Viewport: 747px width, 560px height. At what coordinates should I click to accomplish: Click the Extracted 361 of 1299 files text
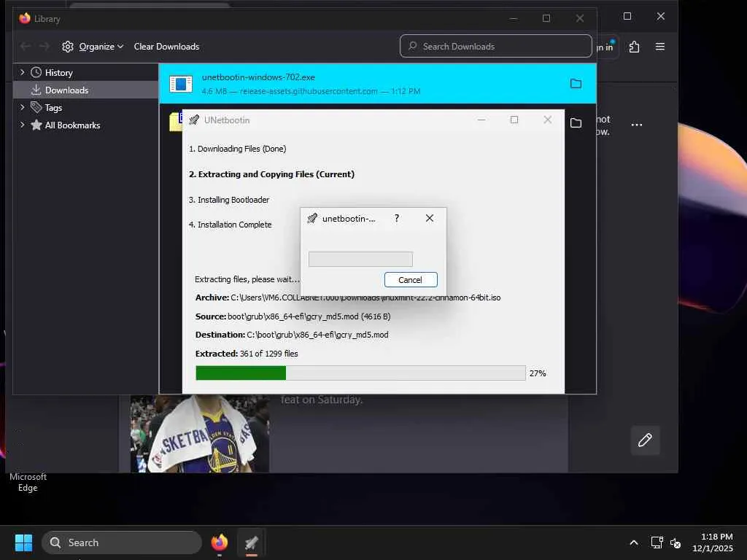click(x=247, y=354)
